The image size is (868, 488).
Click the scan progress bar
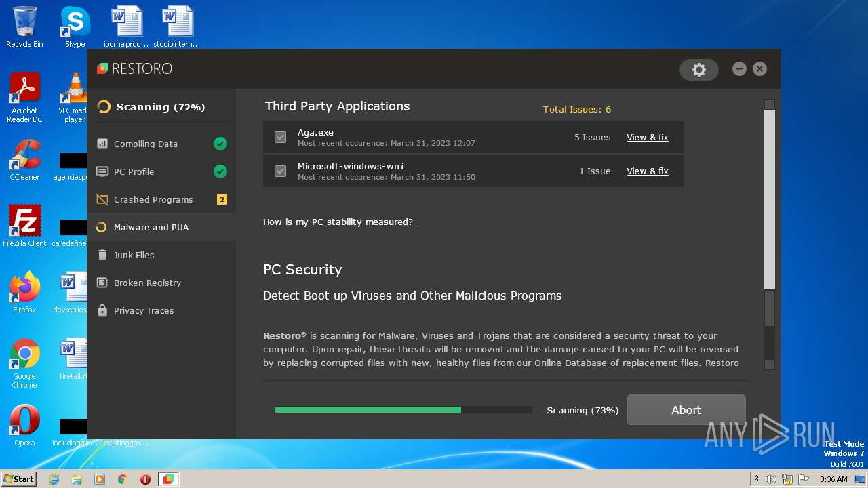point(403,410)
